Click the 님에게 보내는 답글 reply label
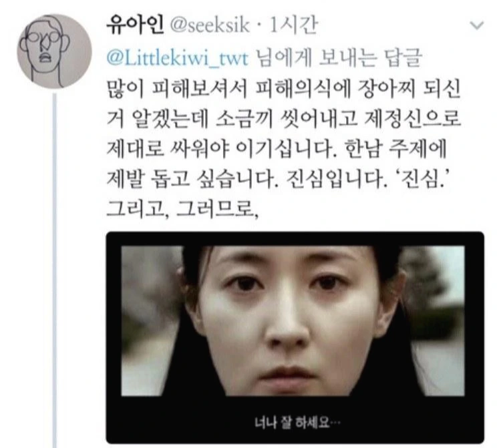Viewport: 501px width, 448px height. (339, 58)
